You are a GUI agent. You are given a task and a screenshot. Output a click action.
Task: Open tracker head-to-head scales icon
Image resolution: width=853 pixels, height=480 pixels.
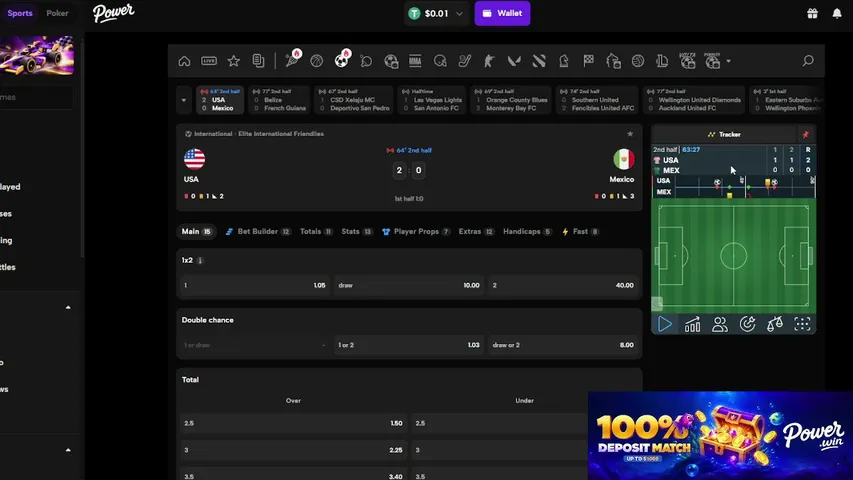tap(775, 324)
